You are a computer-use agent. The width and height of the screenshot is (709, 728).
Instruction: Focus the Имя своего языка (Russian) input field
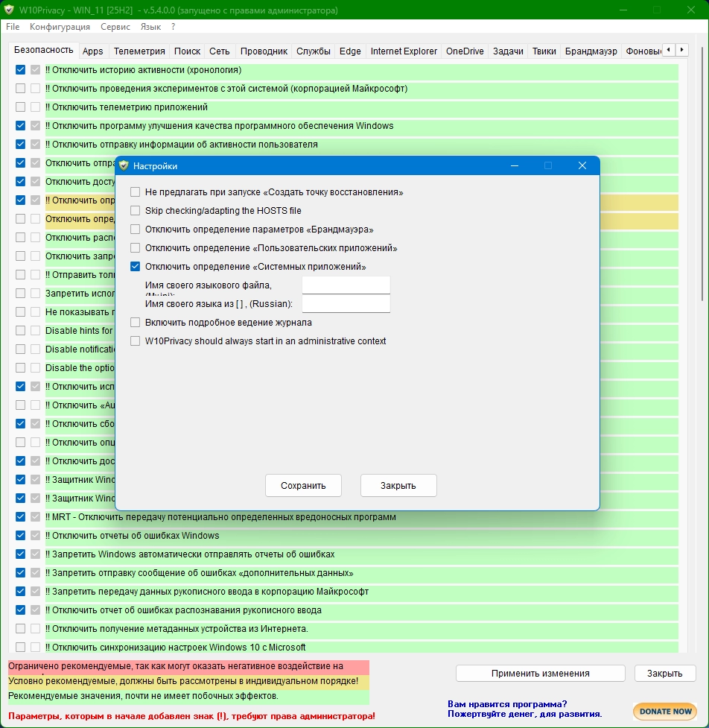[x=346, y=303]
